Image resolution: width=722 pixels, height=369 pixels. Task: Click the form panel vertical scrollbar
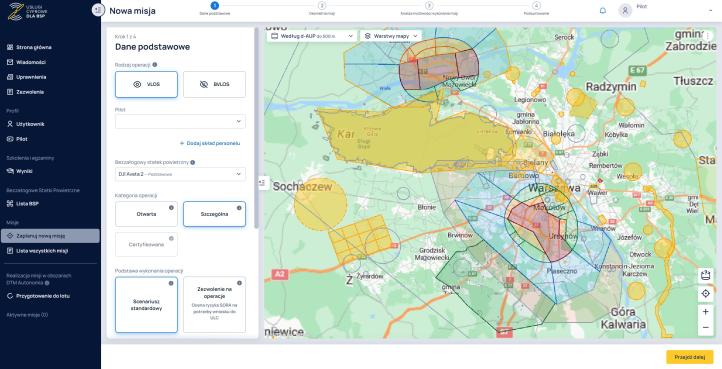tap(256, 129)
